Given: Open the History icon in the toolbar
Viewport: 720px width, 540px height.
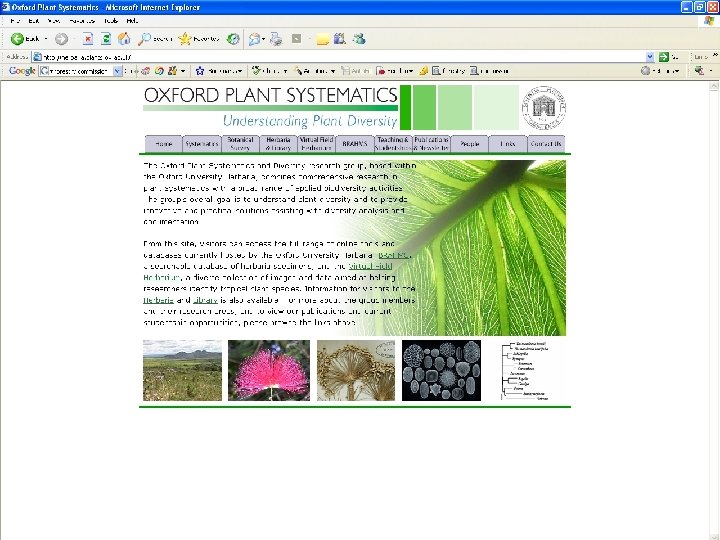Looking at the screenshot, I should coord(233,39).
